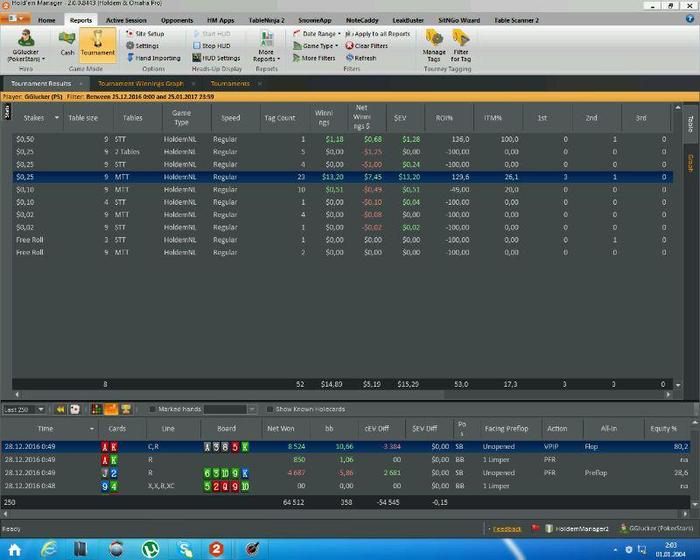
Task: Open the GGlucker PokerStars hero icon
Action: click(26, 45)
